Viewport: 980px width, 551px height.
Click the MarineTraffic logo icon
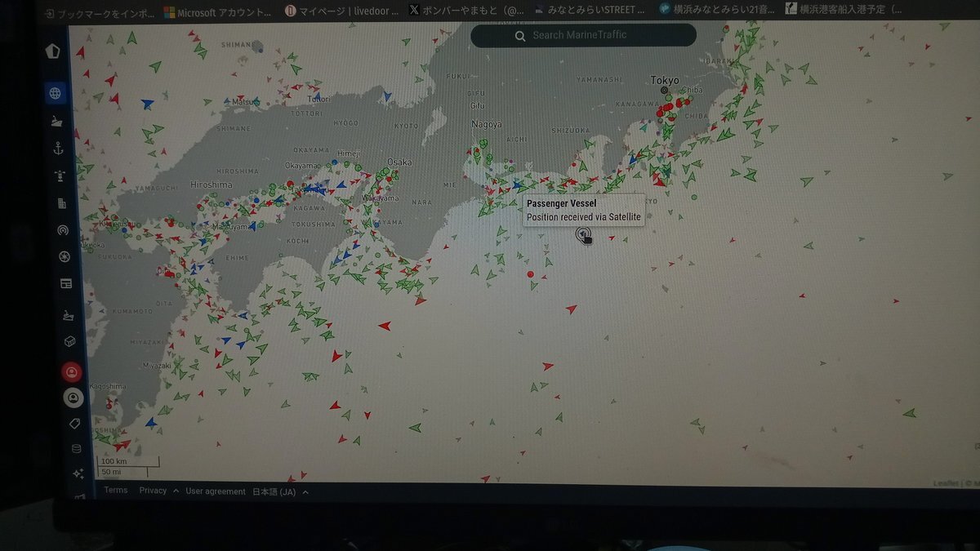tap(53, 51)
